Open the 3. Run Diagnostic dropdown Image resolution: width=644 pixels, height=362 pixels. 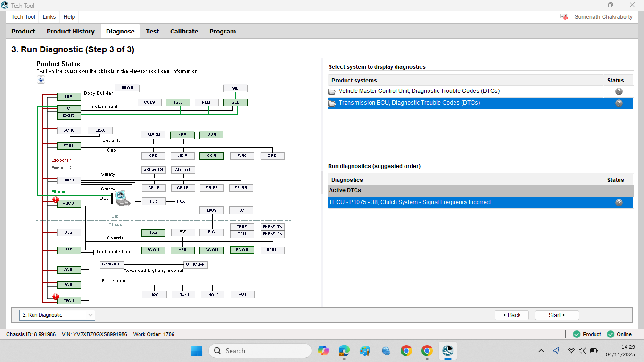57,315
